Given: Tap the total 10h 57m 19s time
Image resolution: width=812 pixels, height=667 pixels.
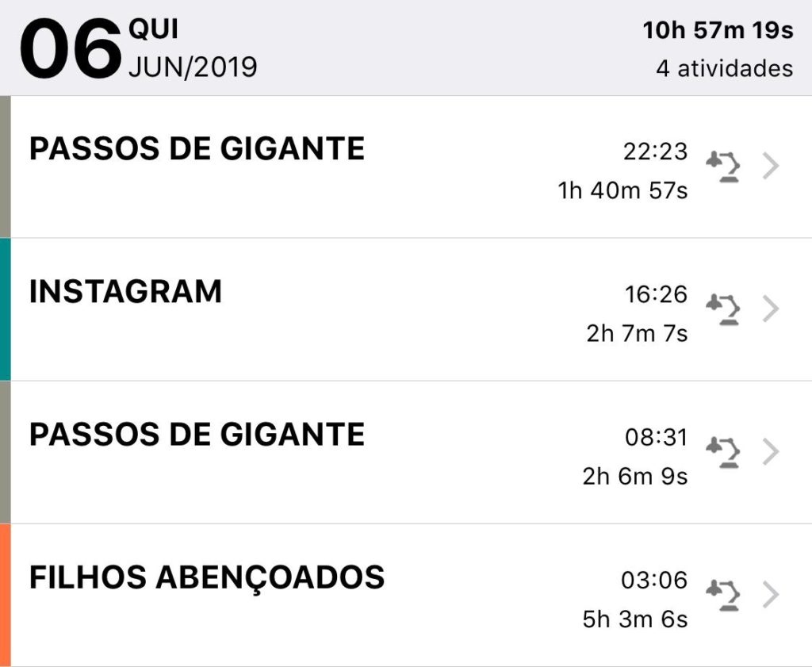Looking at the screenshot, I should 718,30.
